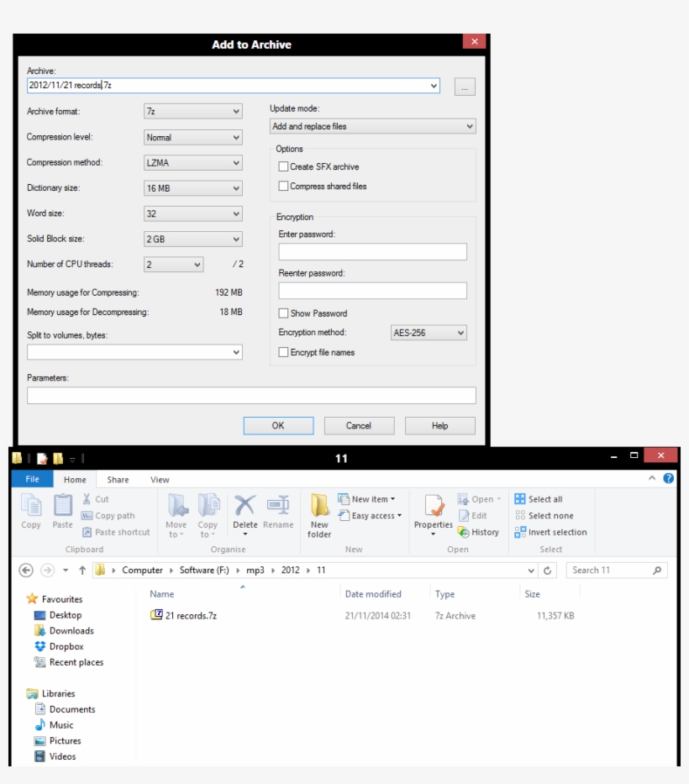Enable Encrypt file names checkbox
Viewport: 689px width, 784px height.
coord(283,353)
